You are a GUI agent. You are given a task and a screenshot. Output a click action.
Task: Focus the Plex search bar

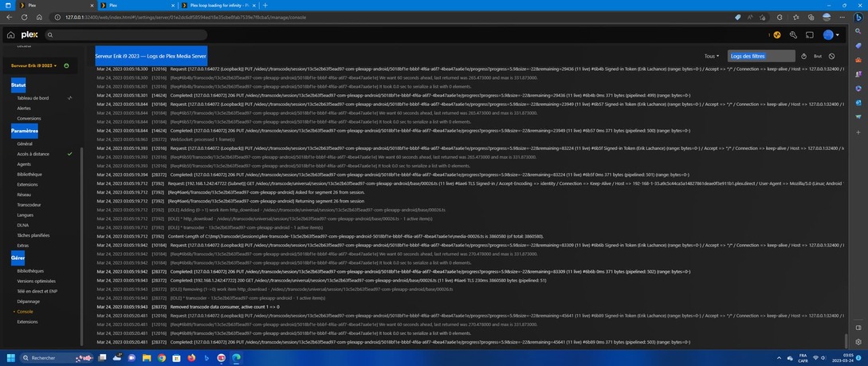(x=126, y=35)
